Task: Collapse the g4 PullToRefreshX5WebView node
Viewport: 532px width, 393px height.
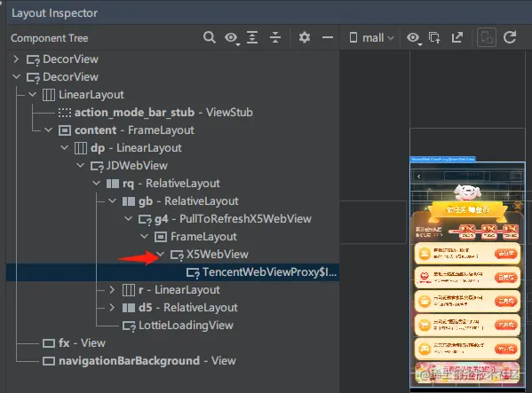Action: pos(128,218)
